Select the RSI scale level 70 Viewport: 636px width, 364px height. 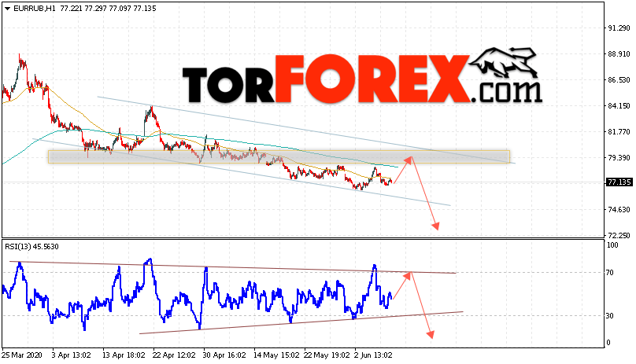(x=610, y=272)
